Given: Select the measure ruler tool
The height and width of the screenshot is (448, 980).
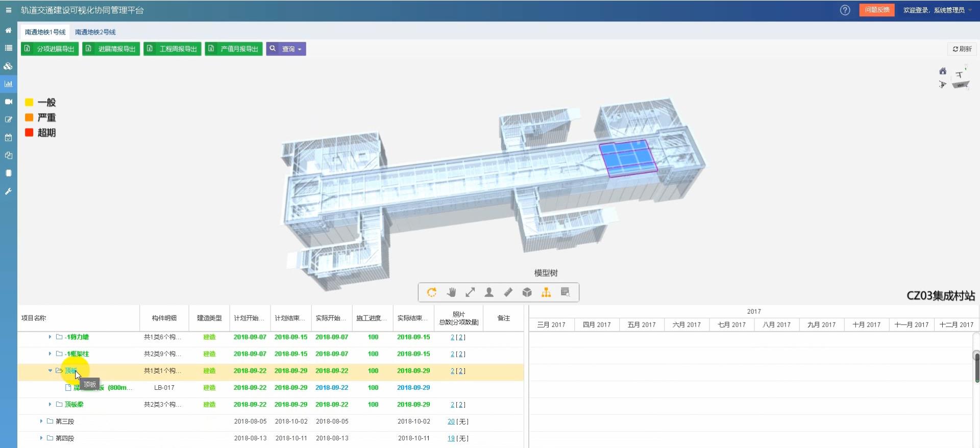Looking at the screenshot, I should tap(508, 292).
